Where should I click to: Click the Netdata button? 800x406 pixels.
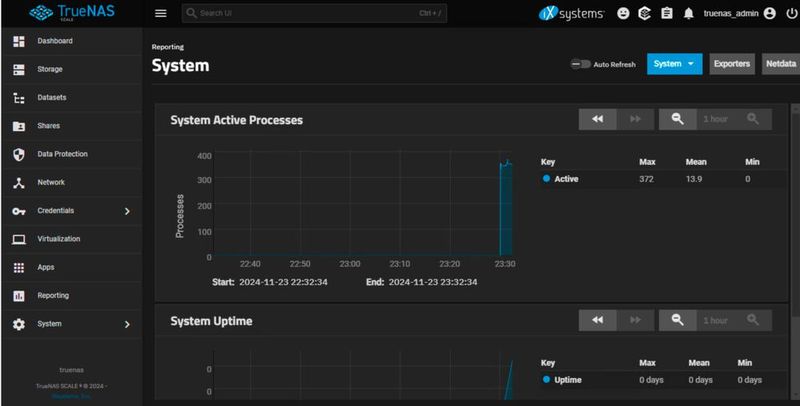(x=780, y=64)
